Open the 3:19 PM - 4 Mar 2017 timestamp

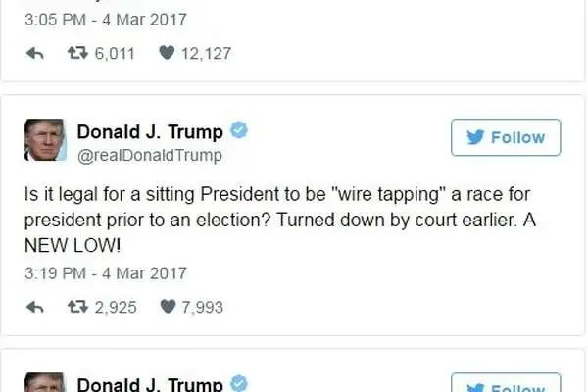click(x=106, y=273)
